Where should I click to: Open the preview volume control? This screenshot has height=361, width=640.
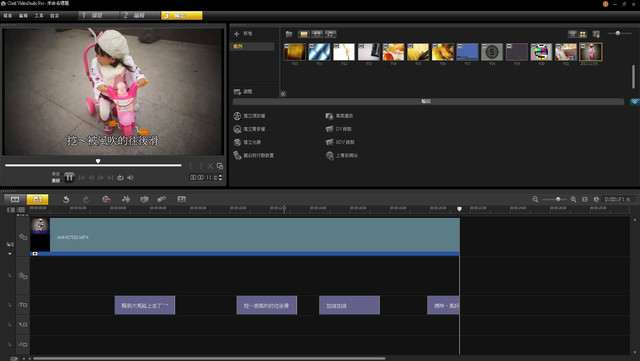[x=130, y=178]
